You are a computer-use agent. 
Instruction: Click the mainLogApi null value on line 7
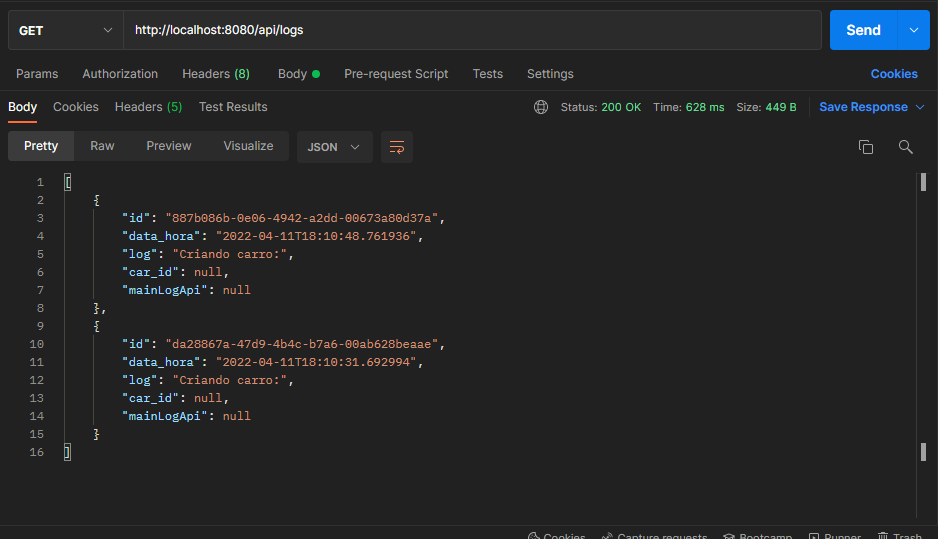pyautogui.click(x=237, y=290)
